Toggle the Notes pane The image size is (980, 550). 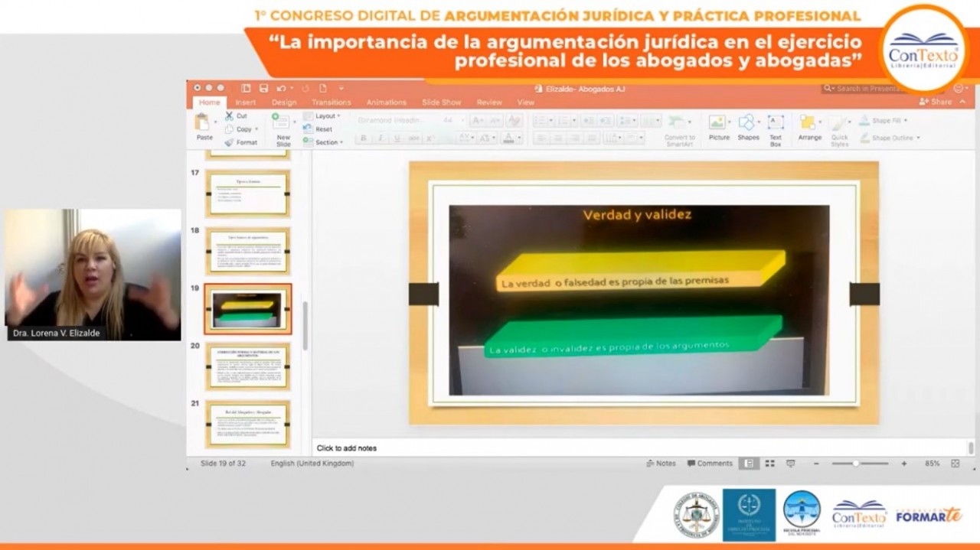point(661,464)
